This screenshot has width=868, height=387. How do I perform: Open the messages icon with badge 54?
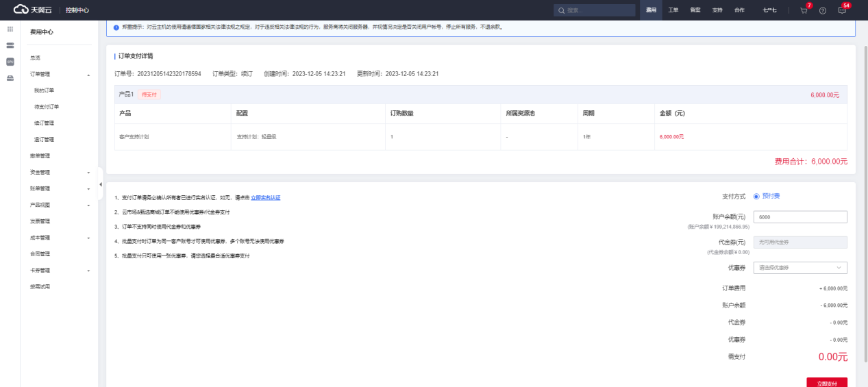point(842,10)
